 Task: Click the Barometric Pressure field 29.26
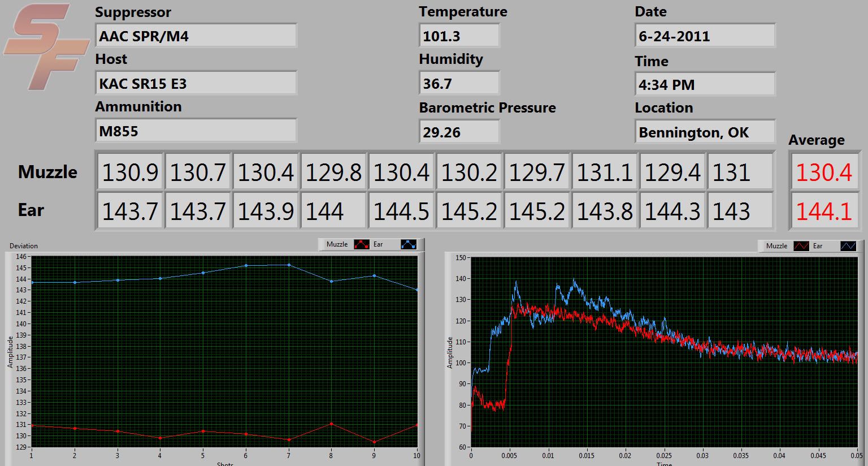[x=459, y=132]
